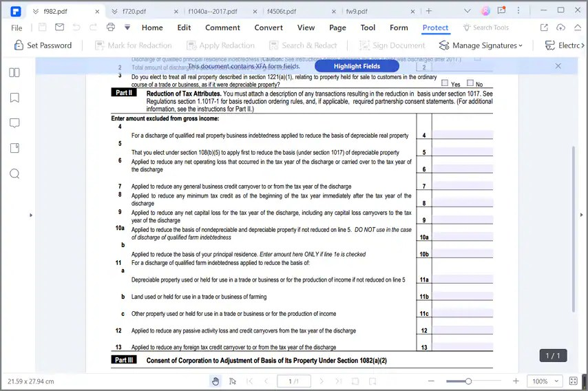Click the Highlight Fields button
Viewport: 588px width, 391px height.
[x=357, y=66]
